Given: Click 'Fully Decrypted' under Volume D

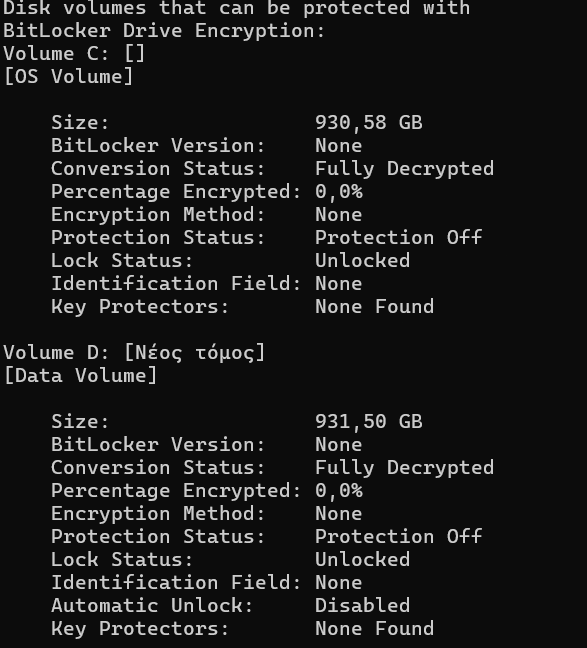Looking at the screenshot, I should pyautogui.click(x=404, y=468).
